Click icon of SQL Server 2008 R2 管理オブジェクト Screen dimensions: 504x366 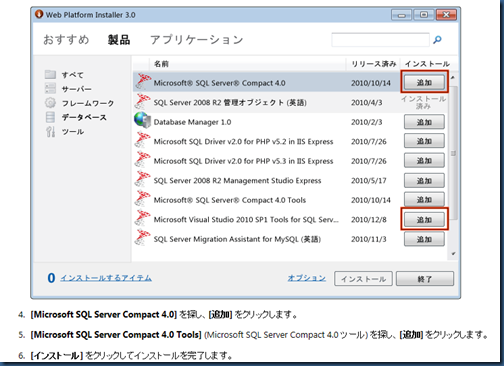[143, 101]
